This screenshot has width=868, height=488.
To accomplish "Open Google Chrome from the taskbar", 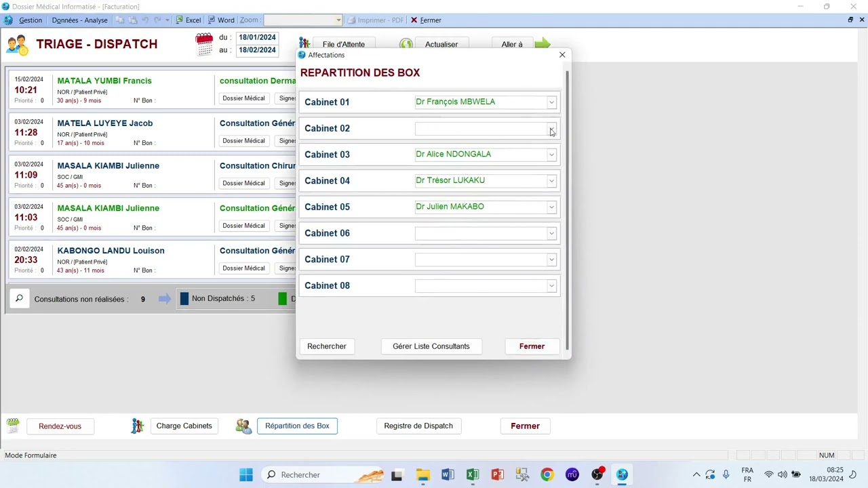I will tap(547, 475).
